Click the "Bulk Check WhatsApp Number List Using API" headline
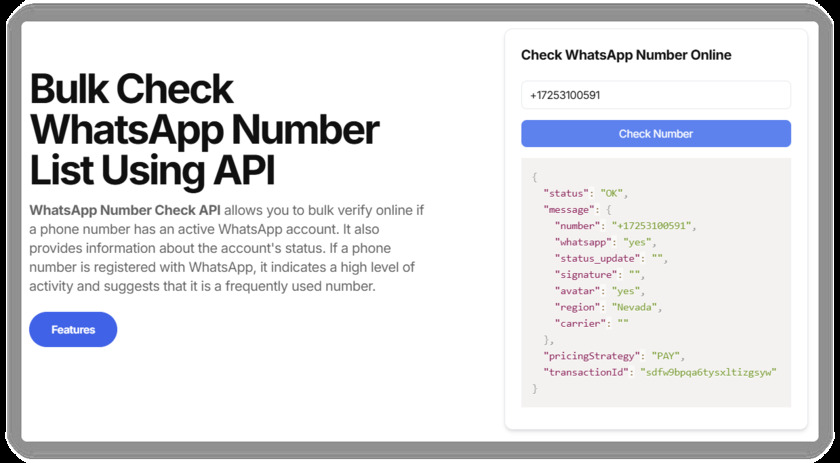This screenshot has height=463, width=840. coord(204,130)
